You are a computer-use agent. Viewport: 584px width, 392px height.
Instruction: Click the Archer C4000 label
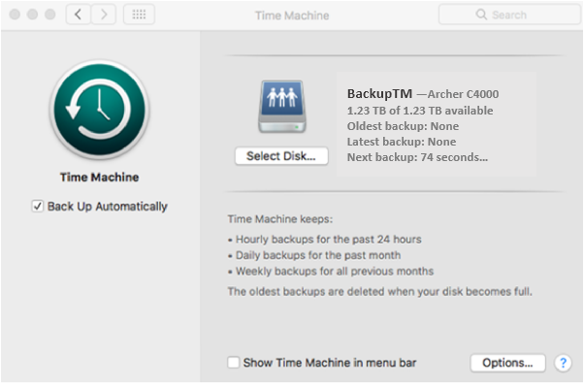pos(463,94)
